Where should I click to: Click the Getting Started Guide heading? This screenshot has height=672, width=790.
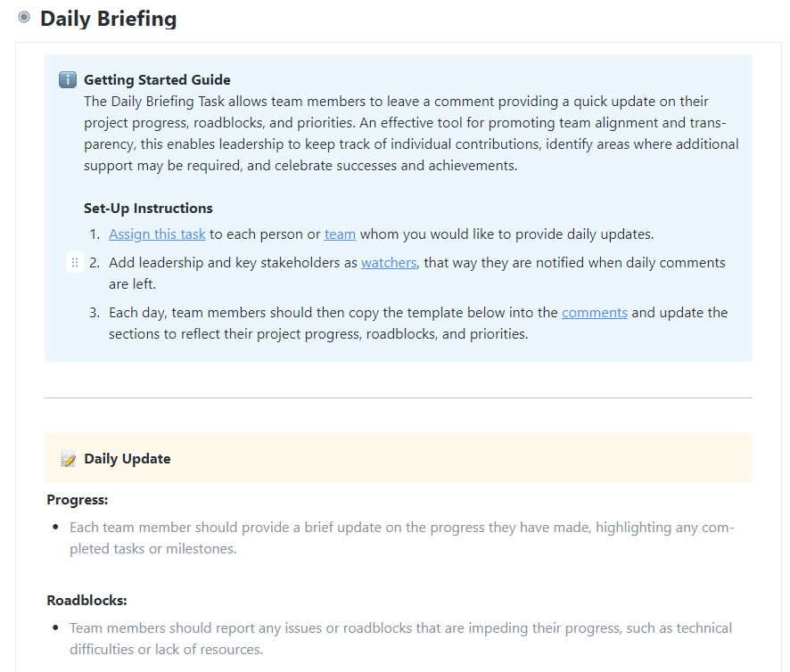[157, 79]
